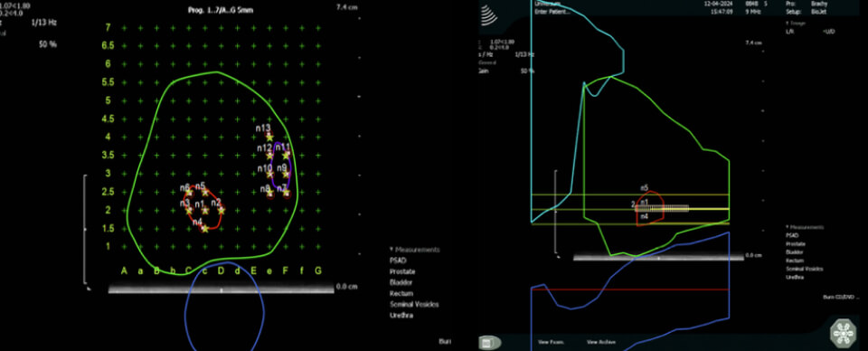Click the View Archive button
The height and width of the screenshot is (351, 868).
click(600, 342)
